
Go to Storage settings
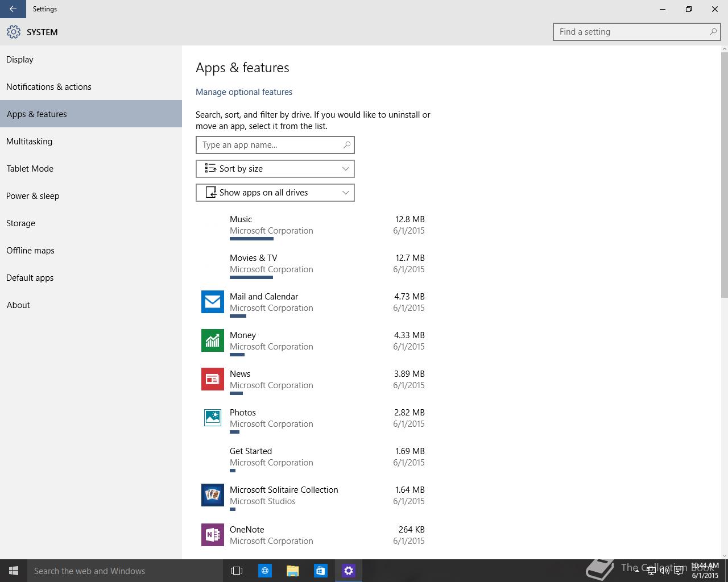91,223
